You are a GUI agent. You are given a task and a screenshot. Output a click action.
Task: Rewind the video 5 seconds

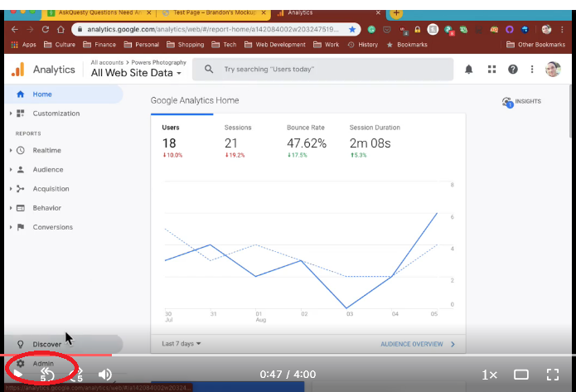47,375
